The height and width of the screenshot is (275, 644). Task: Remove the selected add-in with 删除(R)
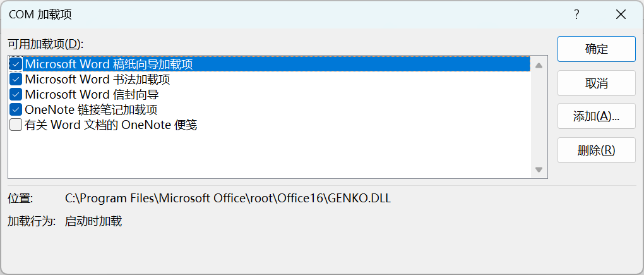click(596, 150)
